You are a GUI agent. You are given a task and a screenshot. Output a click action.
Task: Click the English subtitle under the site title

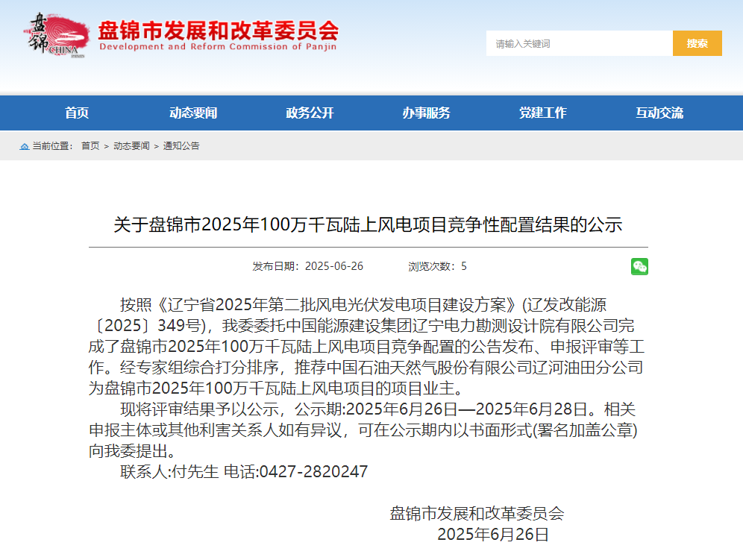click(x=218, y=46)
